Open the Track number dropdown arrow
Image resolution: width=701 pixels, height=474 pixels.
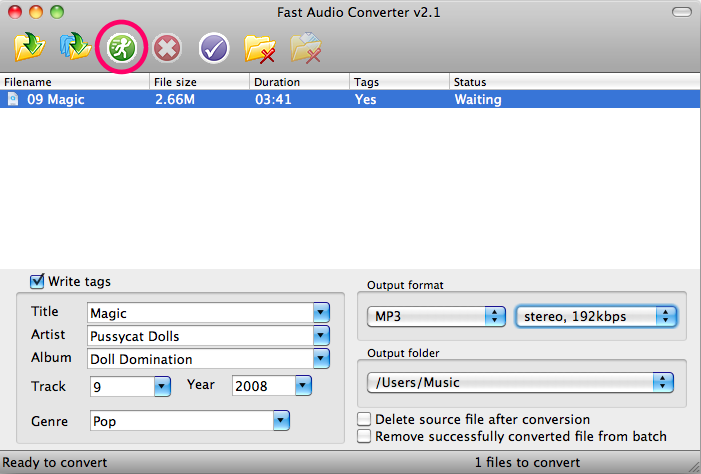(162, 386)
